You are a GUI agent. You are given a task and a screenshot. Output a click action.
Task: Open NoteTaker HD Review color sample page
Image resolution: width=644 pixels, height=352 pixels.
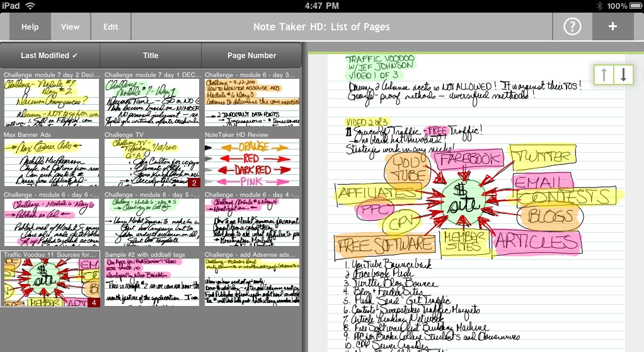[252, 162]
